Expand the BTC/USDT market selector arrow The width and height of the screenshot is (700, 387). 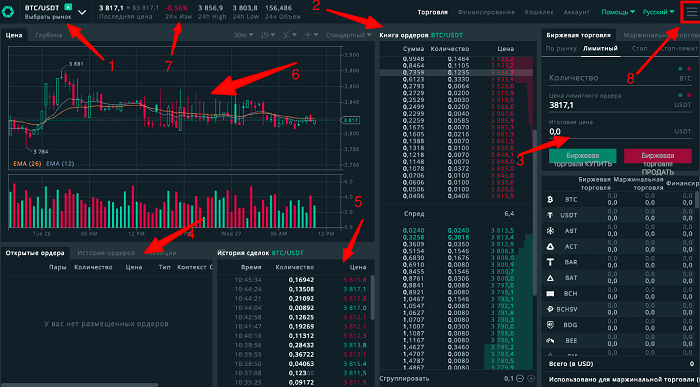tap(82, 12)
